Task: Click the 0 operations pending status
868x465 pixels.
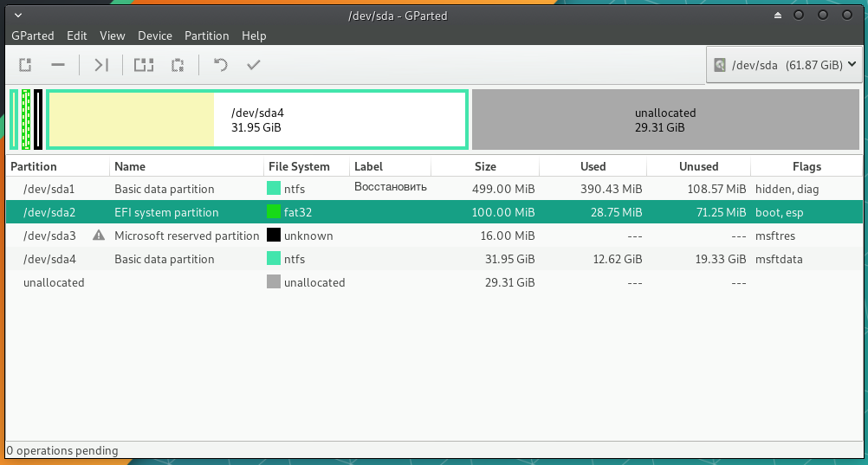Action: click(x=62, y=450)
